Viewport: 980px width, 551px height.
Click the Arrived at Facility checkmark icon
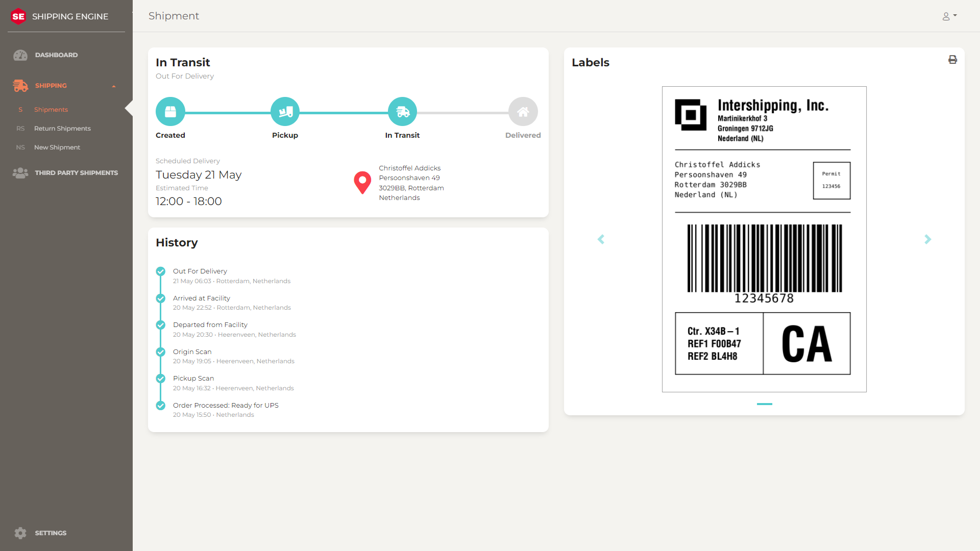(161, 298)
